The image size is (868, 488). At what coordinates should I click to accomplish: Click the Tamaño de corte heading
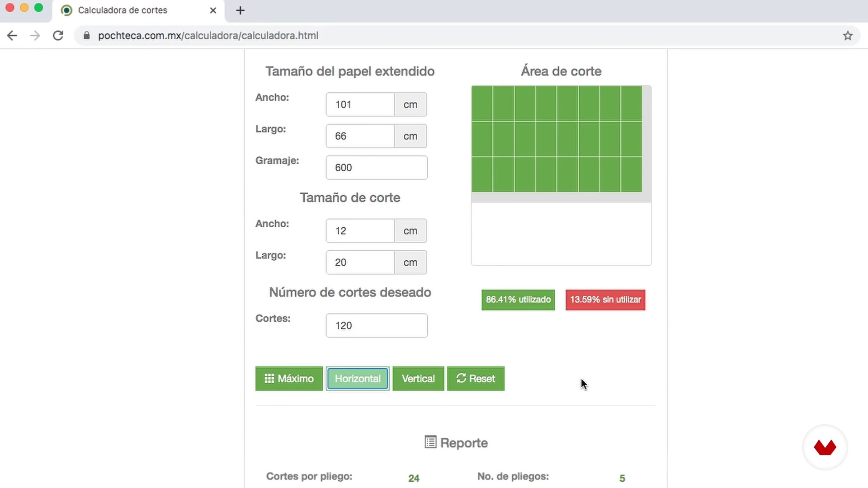[x=350, y=198]
